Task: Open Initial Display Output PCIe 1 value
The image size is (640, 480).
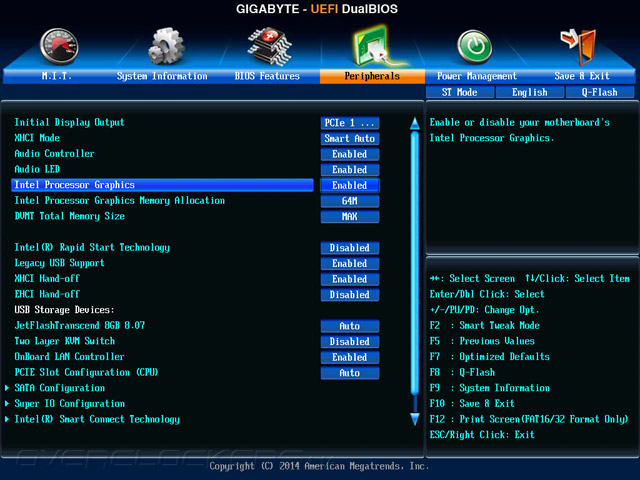Action: coord(350,123)
